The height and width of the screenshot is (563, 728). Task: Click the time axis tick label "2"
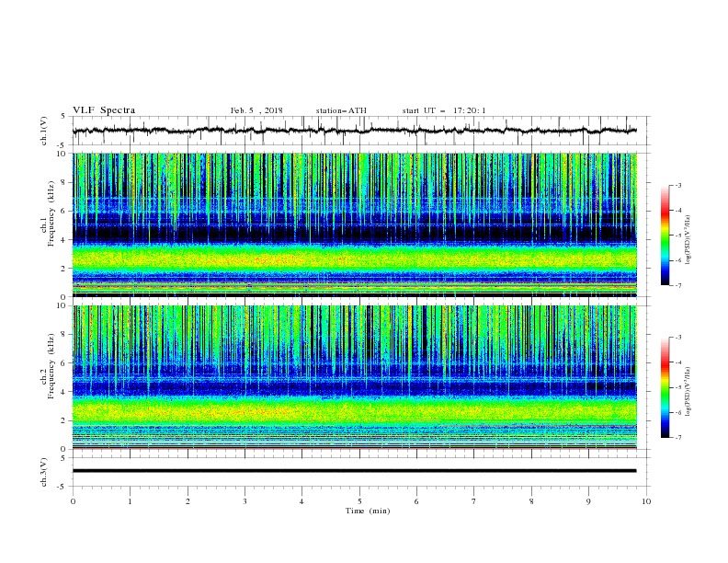click(x=188, y=501)
